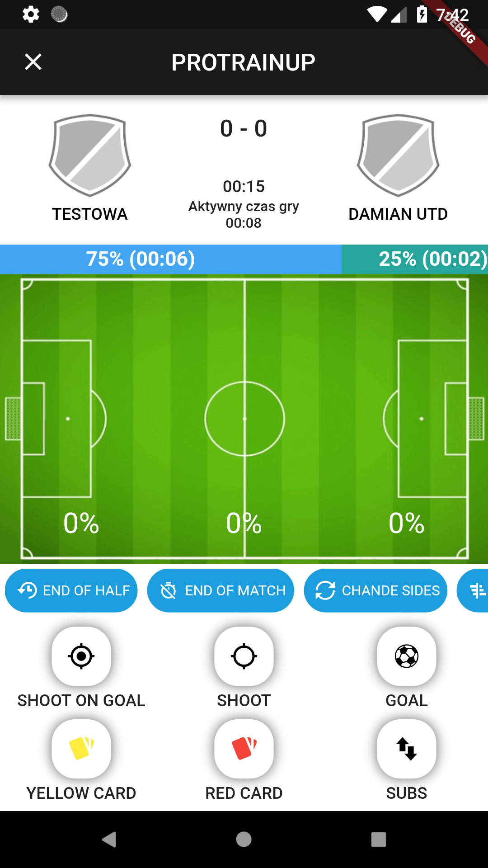This screenshot has width=488, height=868.
Task: Issue a Red Card via the card icon
Action: (x=244, y=749)
